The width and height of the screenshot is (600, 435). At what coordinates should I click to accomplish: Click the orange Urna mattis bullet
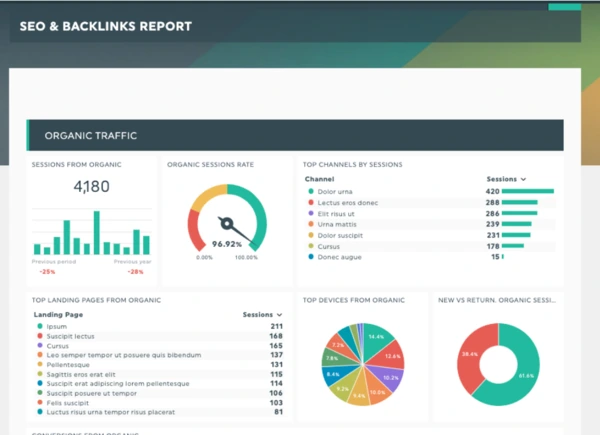[311, 224]
